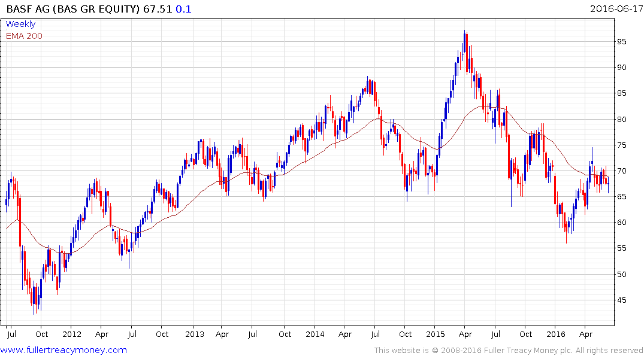644x359 pixels.
Task: Open the www.fullertreacymoney.com link
Action: (64, 350)
